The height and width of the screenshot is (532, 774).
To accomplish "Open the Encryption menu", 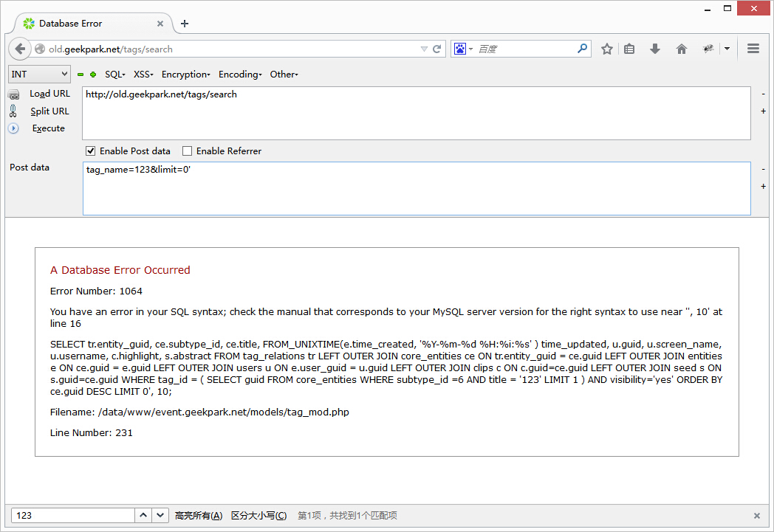I will [x=185, y=75].
